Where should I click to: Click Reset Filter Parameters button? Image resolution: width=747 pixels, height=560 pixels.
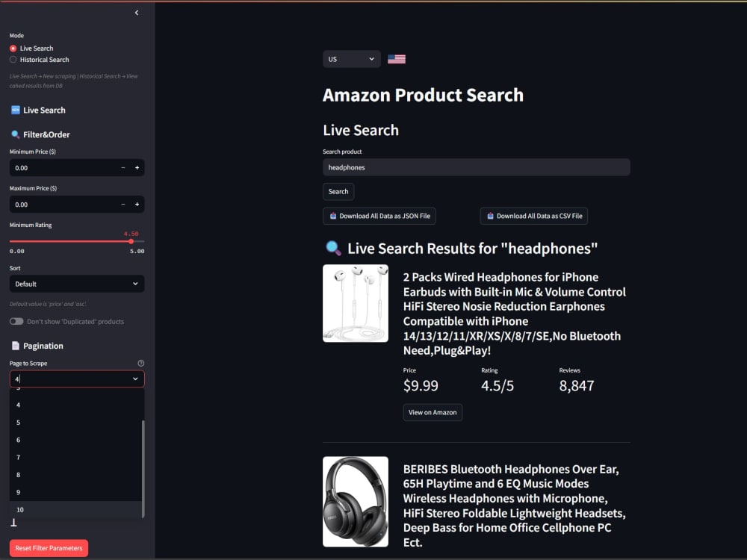point(49,548)
